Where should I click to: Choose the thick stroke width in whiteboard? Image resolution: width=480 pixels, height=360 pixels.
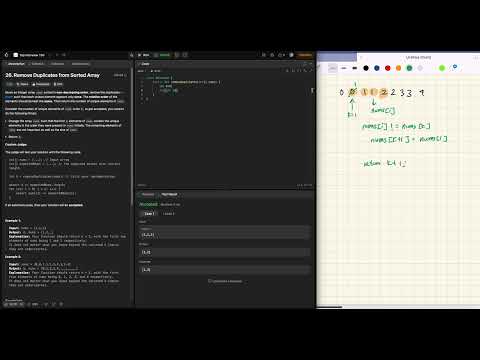tap(355, 68)
